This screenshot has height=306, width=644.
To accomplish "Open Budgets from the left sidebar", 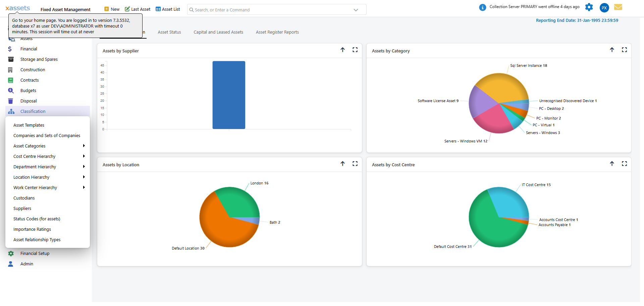I will point(29,90).
